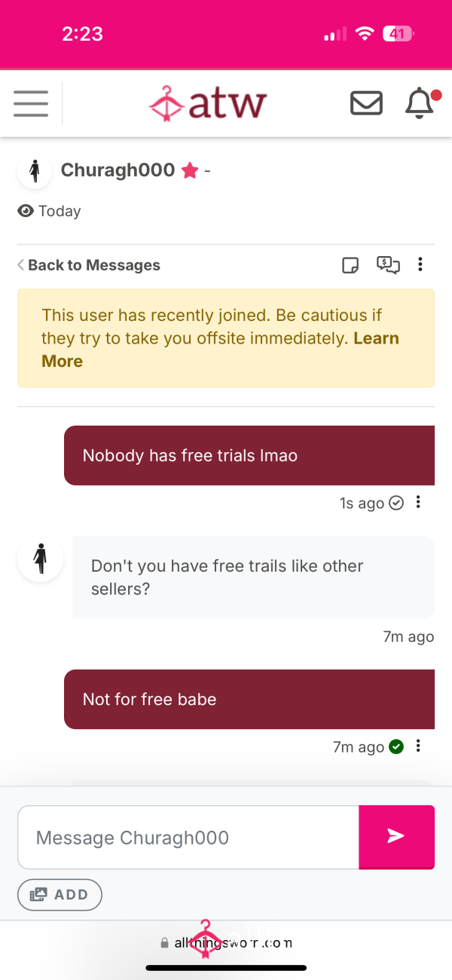Open the dollar chat offer icon
This screenshot has width=452, height=980.
388,265
